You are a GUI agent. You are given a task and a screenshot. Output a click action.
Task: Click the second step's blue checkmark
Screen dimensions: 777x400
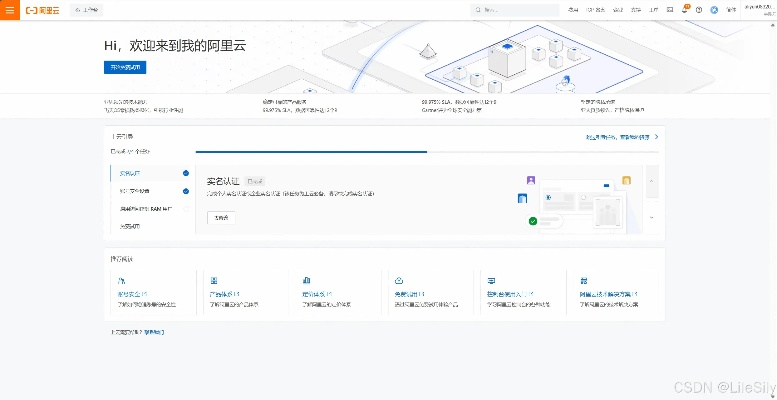(x=186, y=191)
